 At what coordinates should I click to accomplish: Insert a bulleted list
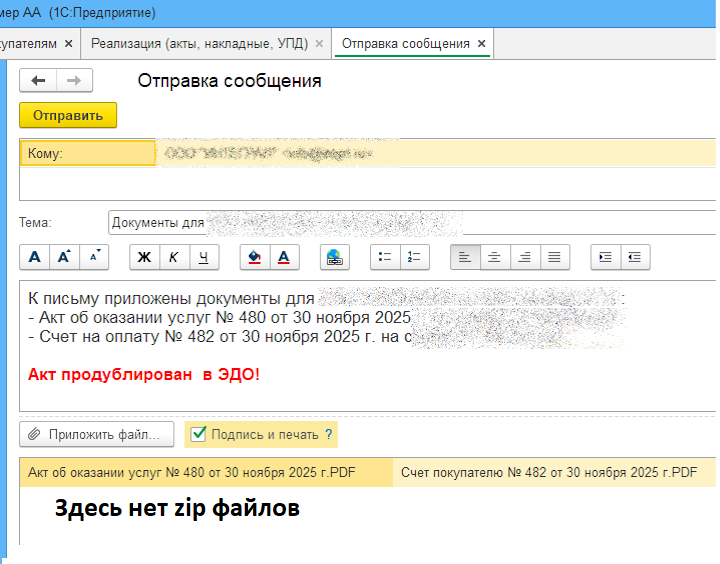(384, 257)
